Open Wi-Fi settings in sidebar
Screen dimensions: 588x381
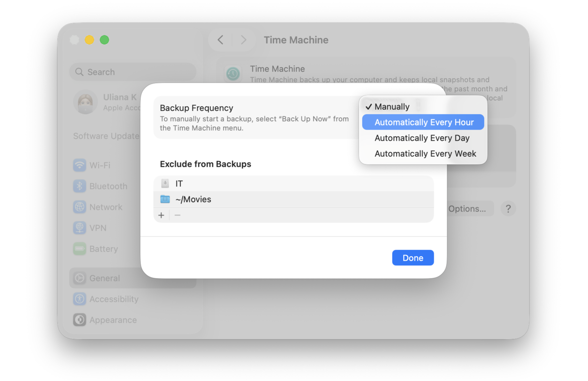click(133, 165)
